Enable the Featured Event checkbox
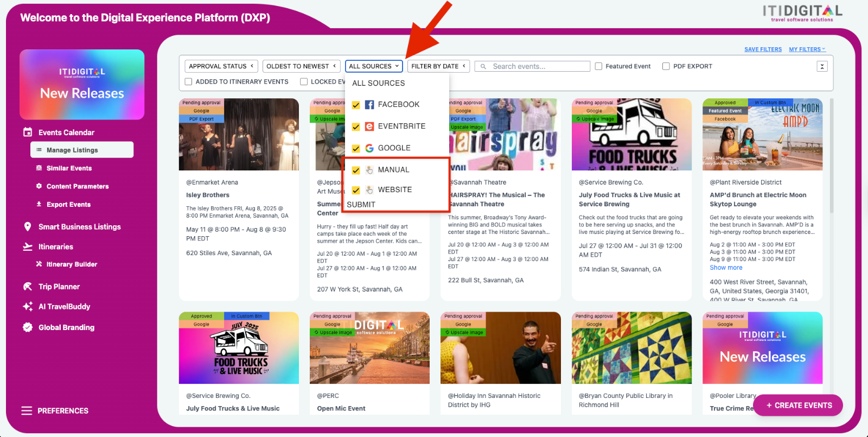 point(598,66)
